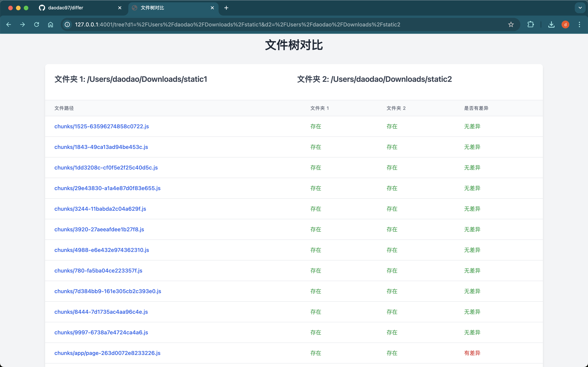Open chunks/7d384bb9-161e305cb2c393e0.js file link
This screenshot has height=367, width=588.
[108, 291]
